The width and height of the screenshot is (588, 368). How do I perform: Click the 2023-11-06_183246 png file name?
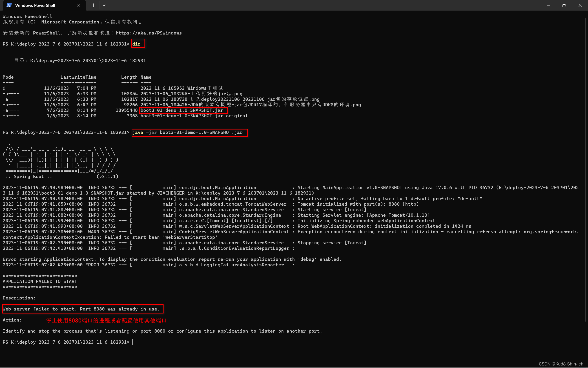pos(192,94)
